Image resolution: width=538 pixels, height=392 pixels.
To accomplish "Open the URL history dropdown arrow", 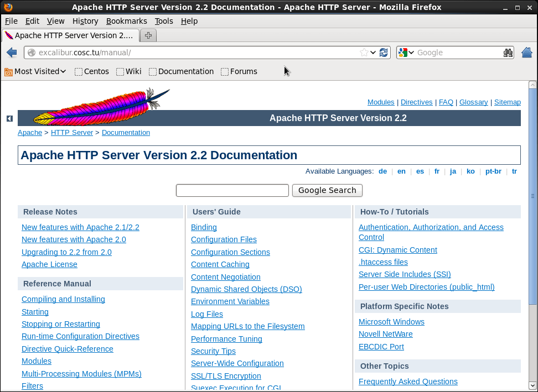I will [x=373, y=53].
